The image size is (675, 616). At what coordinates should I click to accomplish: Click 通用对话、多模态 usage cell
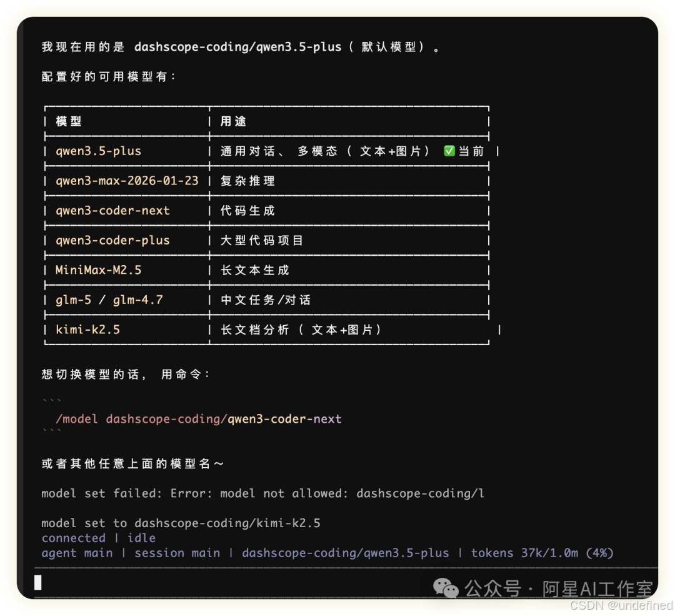(x=352, y=151)
